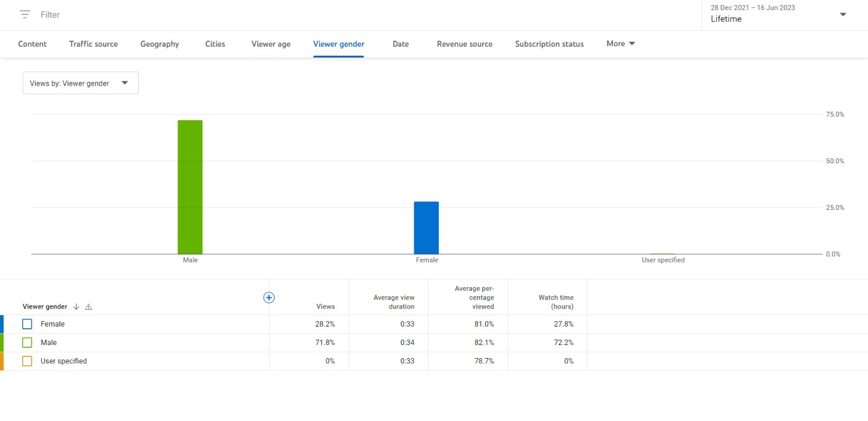Open the Lifetime date range dropdown
The width and height of the screenshot is (868, 421).
click(784, 15)
